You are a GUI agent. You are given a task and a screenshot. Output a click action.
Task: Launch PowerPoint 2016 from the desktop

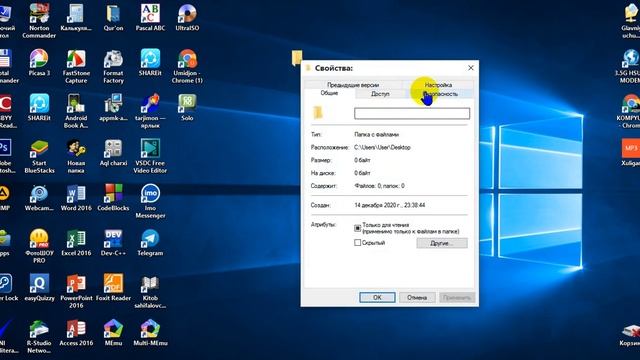pos(76,291)
